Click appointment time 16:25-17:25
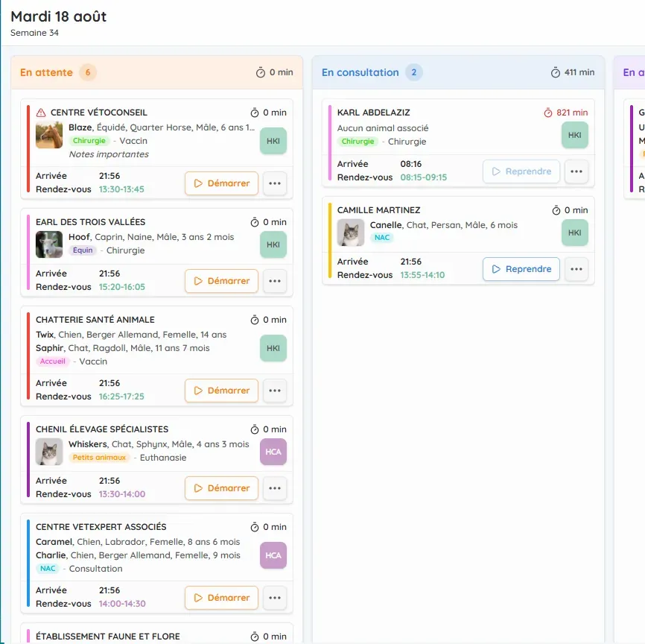The height and width of the screenshot is (644, 645). point(121,397)
